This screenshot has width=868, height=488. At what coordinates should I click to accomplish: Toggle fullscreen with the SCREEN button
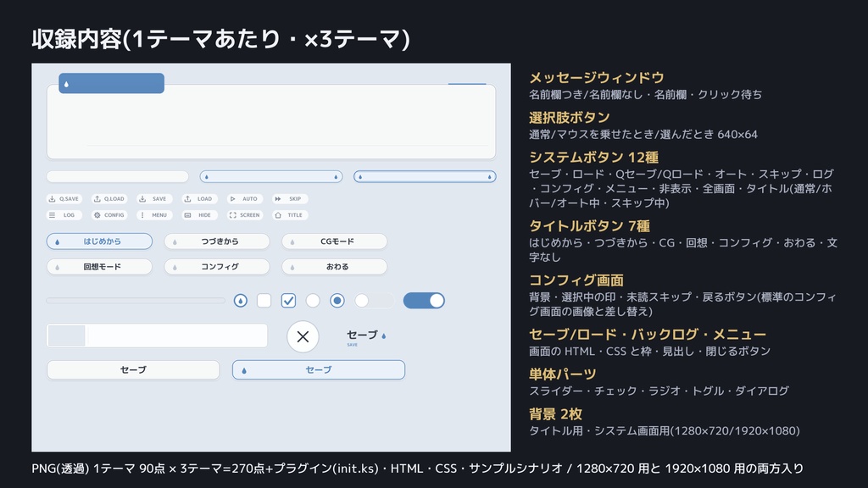tap(245, 215)
